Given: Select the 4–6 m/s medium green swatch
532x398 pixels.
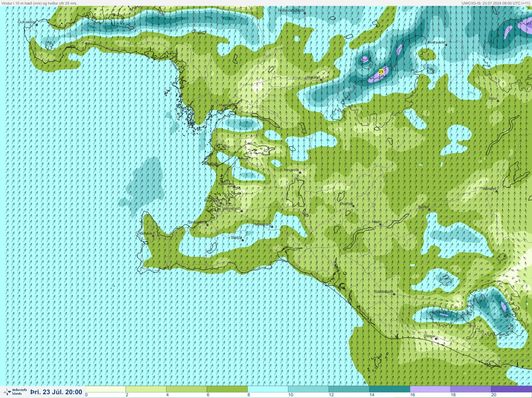Looking at the screenshot, I should point(187,389).
